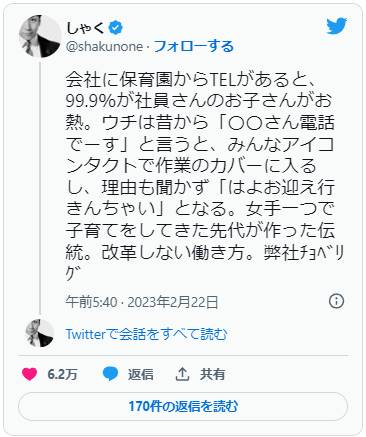Click the 返信 label
The height and width of the screenshot is (437, 366).
(141, 374)
